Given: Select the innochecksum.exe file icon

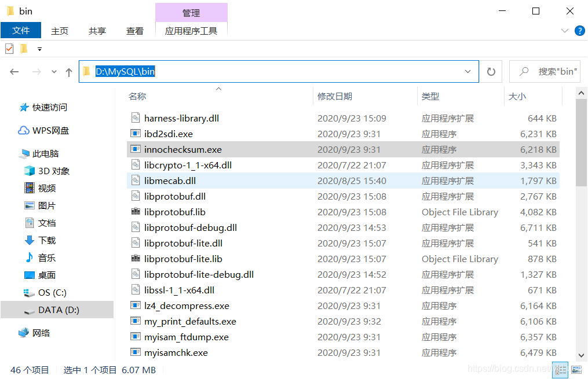Looking at the screenshot, I should [x=136, y=149].
